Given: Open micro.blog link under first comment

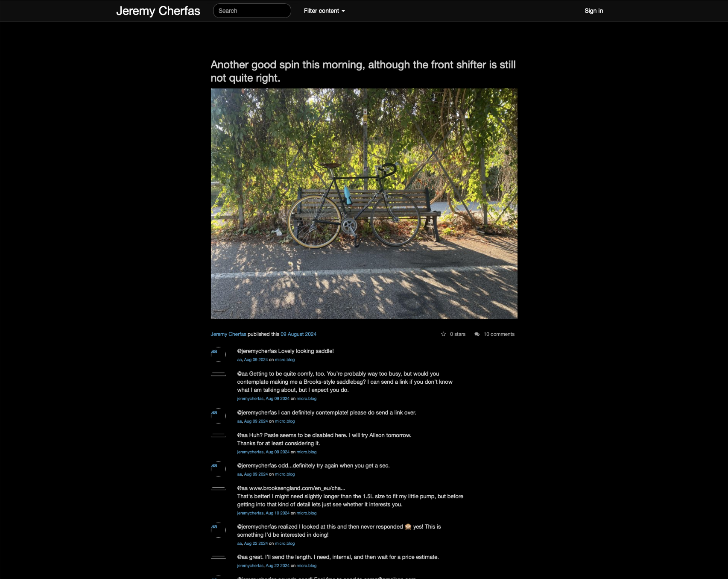Looking at the screenshot, I should (285, 360).
